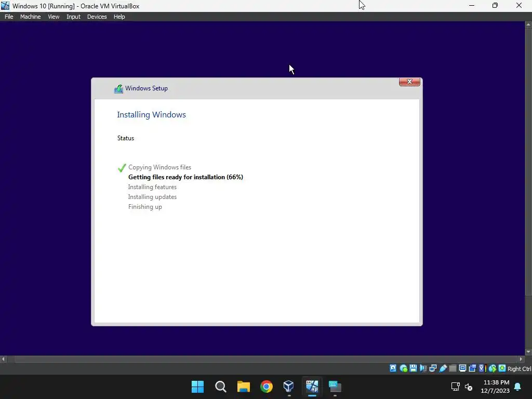The image size is (532, 399).
Task: Click the recording status icon
Action: coord(472,368)
